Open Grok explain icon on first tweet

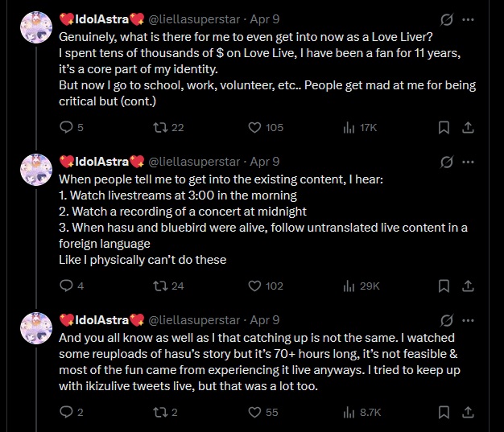[447, 19]
